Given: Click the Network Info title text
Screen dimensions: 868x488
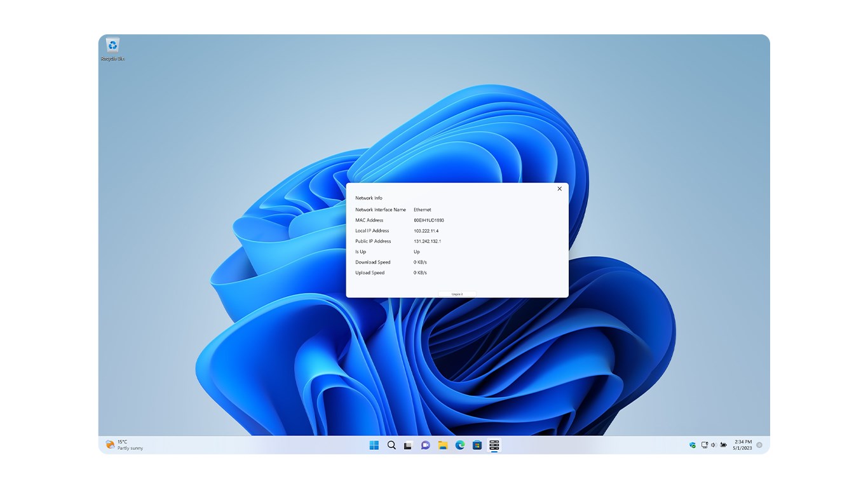Looking at the screenshot, I should 369,198.
